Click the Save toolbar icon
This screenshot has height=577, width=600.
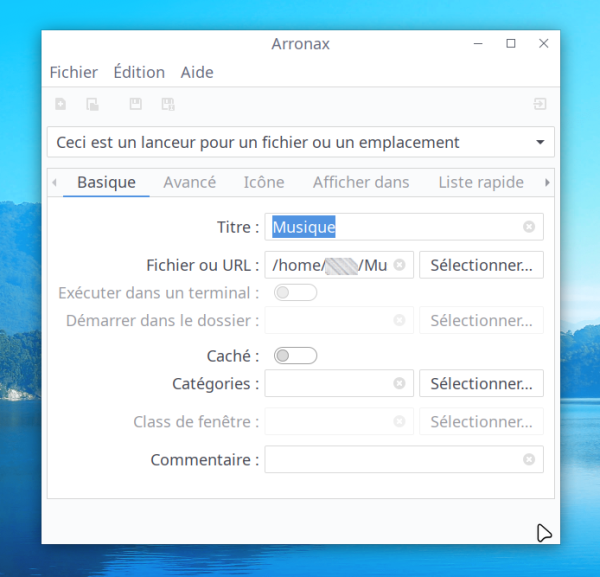[136, 104]
